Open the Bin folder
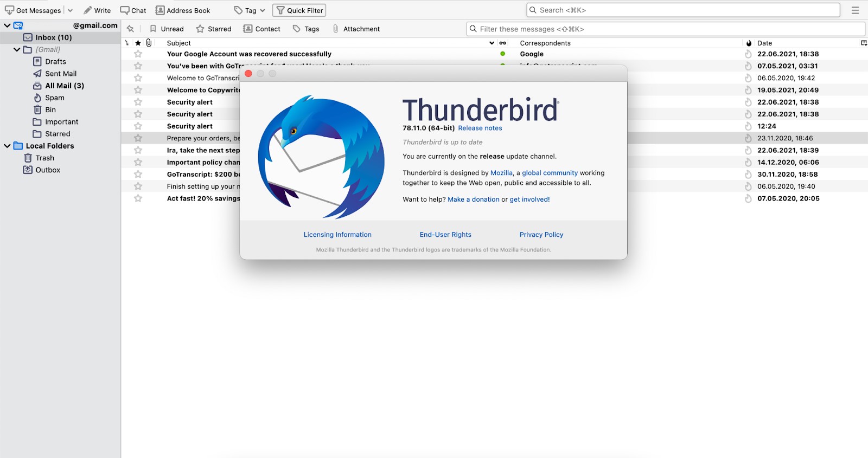 tap(50, 109)
